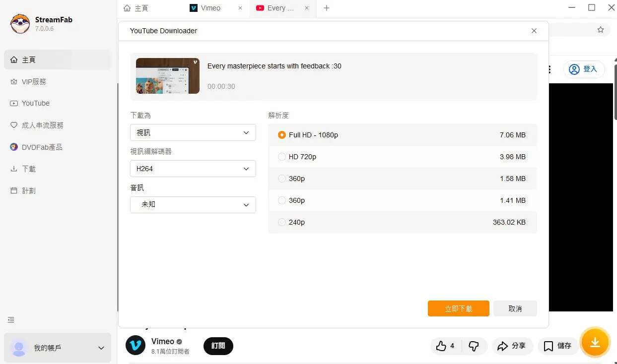Close the YouTube Downloader dialog

point(534,31)
